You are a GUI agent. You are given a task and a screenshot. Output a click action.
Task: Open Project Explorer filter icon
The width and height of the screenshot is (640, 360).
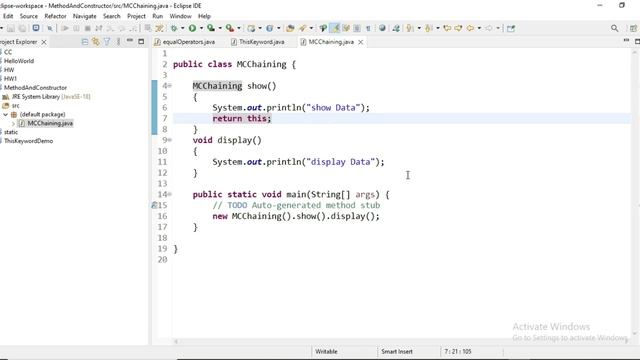coord(107,42)
